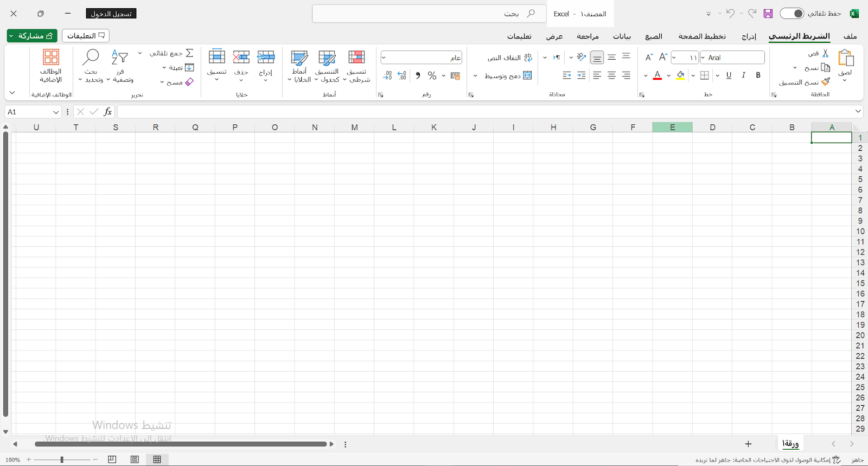Toggle Middle Align vertical alignment

(611, 57)
